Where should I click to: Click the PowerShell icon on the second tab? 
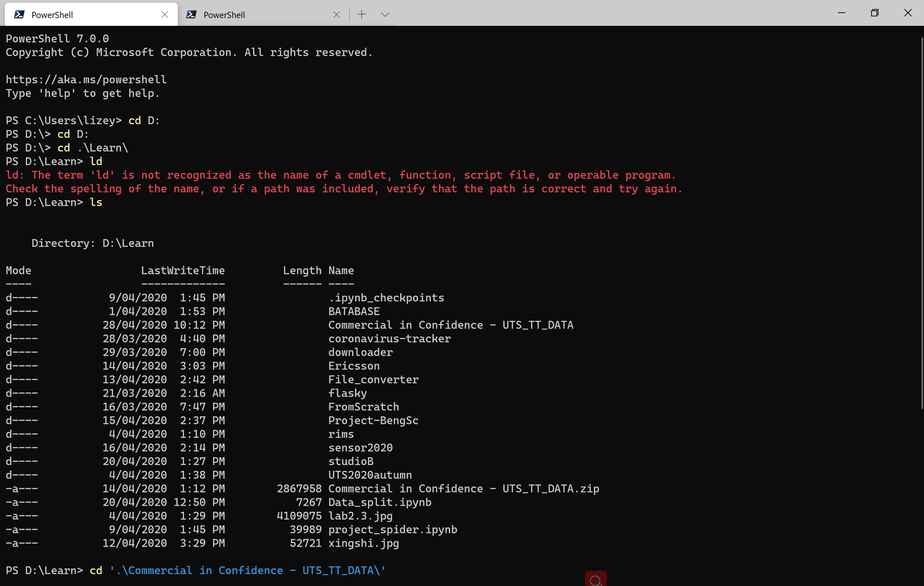click(x=191, y=14)
